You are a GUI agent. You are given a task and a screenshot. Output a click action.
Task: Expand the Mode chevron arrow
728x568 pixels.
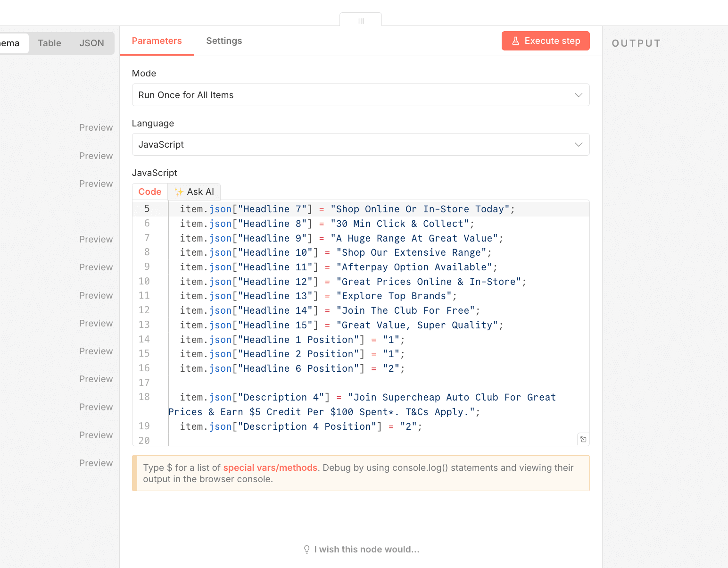coord(579,95)
